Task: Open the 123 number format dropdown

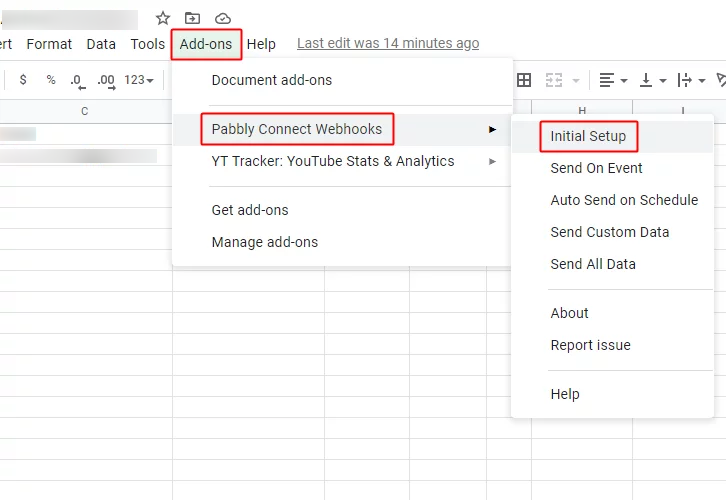Action: pos(138,80)
